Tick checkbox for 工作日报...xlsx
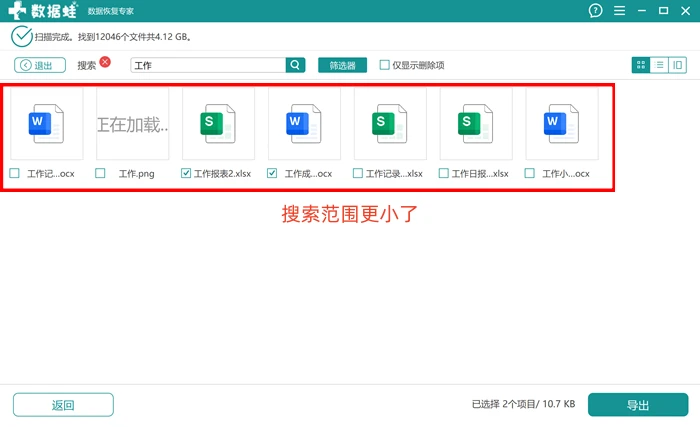The image size is (700, 427). (443, 173)
